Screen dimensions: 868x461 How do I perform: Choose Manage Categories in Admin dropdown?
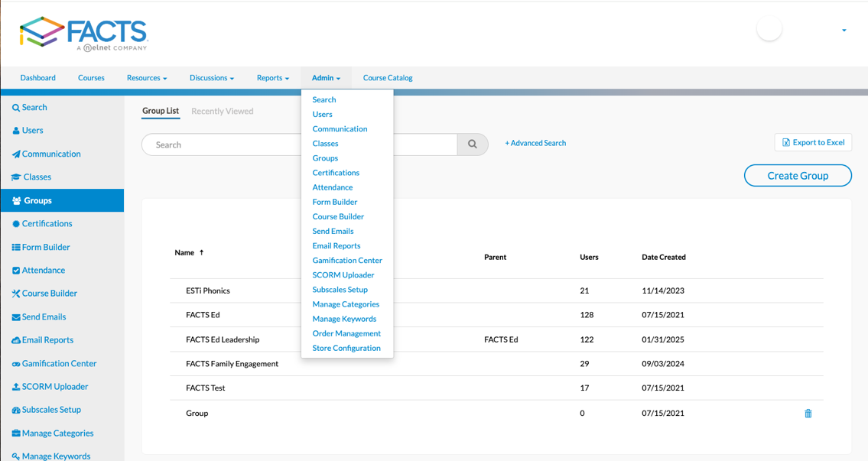pos(346,304)
